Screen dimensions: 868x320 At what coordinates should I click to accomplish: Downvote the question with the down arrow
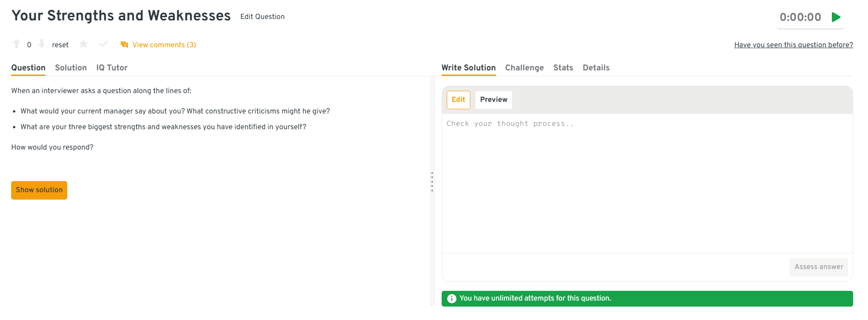42,44
